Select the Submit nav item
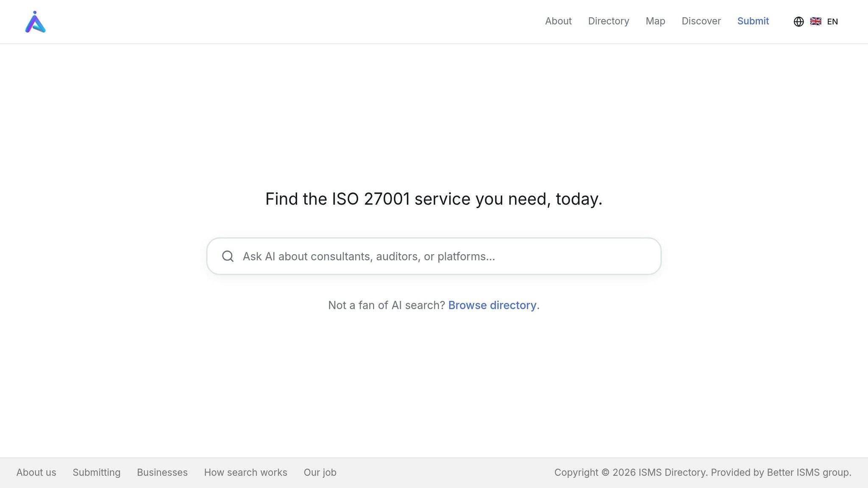The width and height of the screenshot is (868, 488). (x=753, y=21)
